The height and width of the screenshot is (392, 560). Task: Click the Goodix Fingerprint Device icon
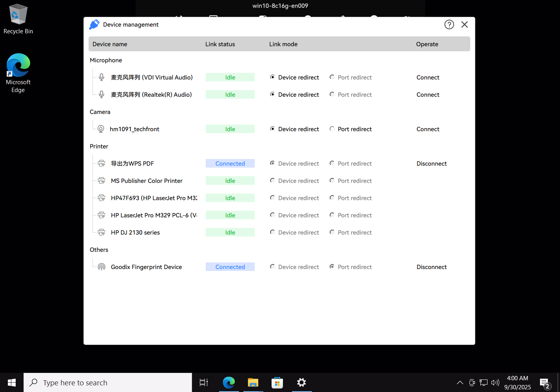pyautogui.click(x=101, y=267)
